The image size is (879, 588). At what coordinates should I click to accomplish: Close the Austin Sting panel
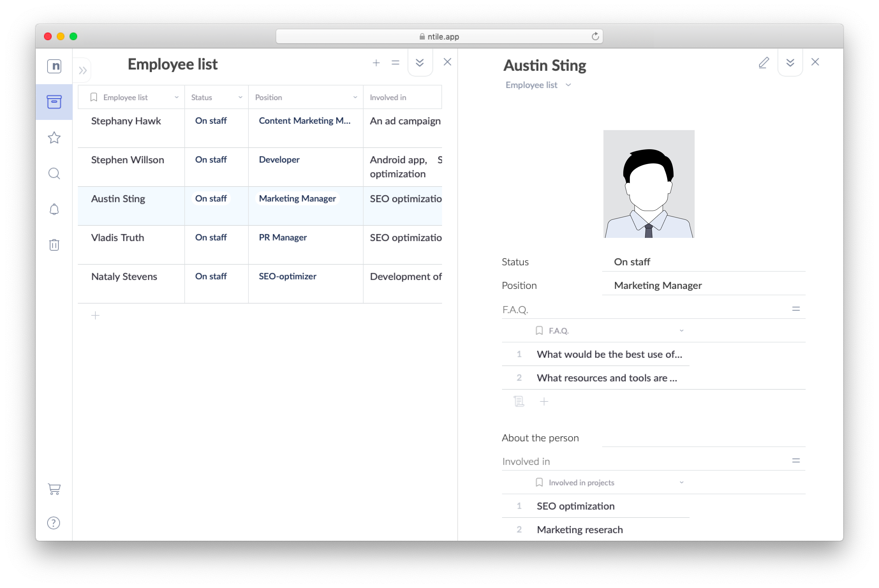(815, 62)
